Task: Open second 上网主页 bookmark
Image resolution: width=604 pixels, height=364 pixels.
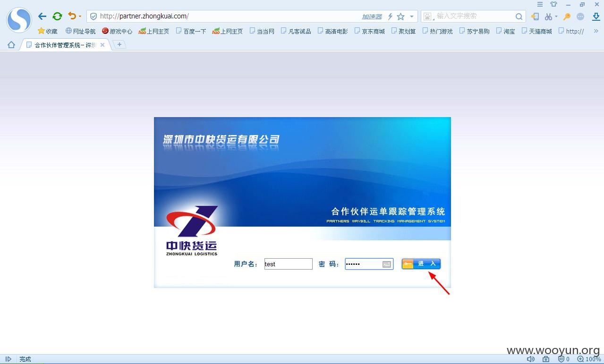Action: click(x=228, y=31)
